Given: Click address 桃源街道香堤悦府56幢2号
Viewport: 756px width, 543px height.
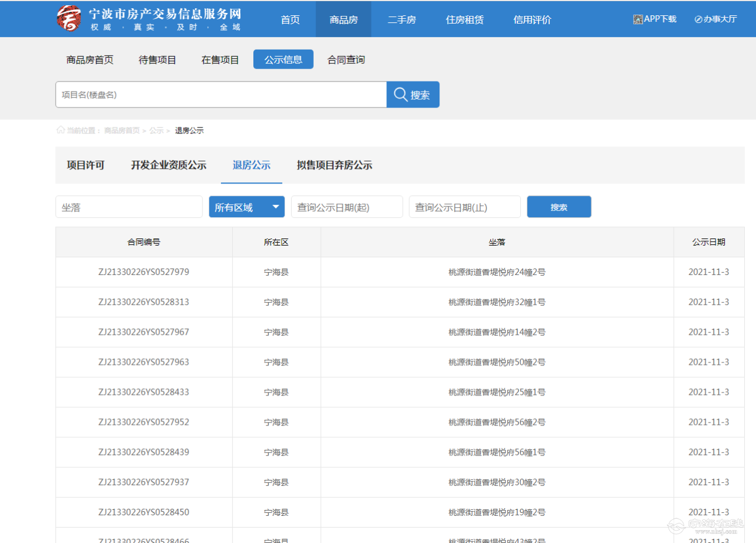Looking at the screenshot, I should [x=497, y=423].
